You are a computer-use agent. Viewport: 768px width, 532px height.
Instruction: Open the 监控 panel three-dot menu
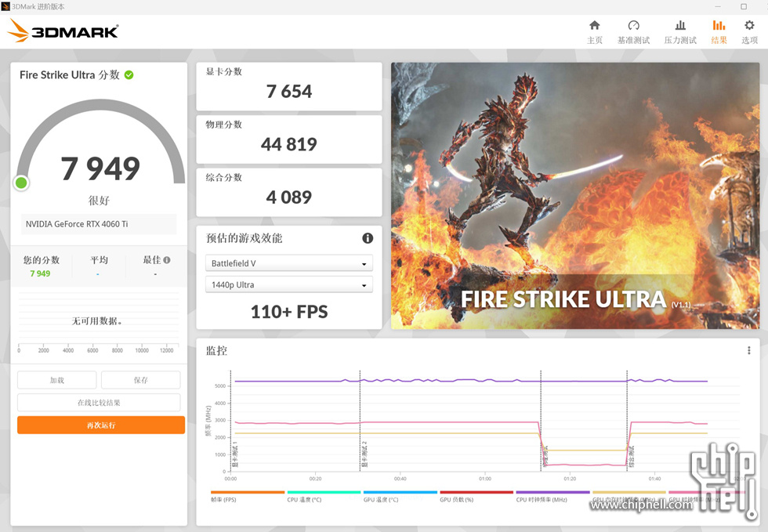(748, 350)
